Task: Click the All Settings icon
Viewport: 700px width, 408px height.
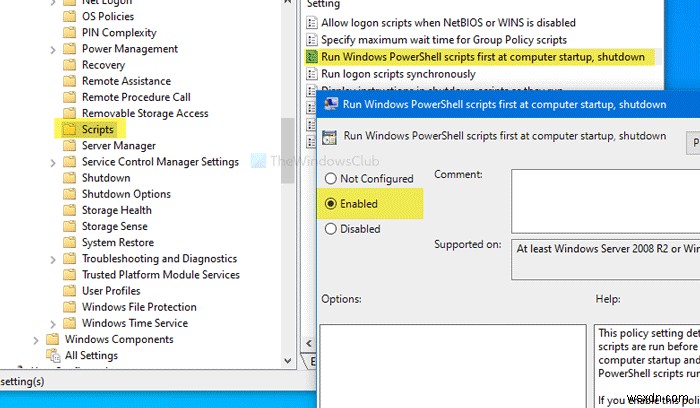Action: tap(53, 355)
